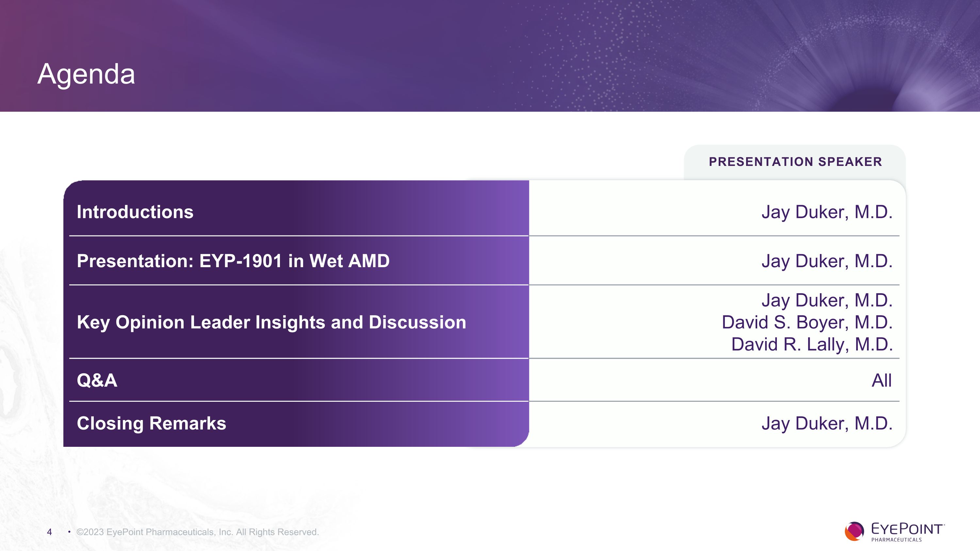The height and width of the screenshot is (551, 980).
Task: Click the EyePoint Pharmaceuticals logo
Action: tap(894, 531)
